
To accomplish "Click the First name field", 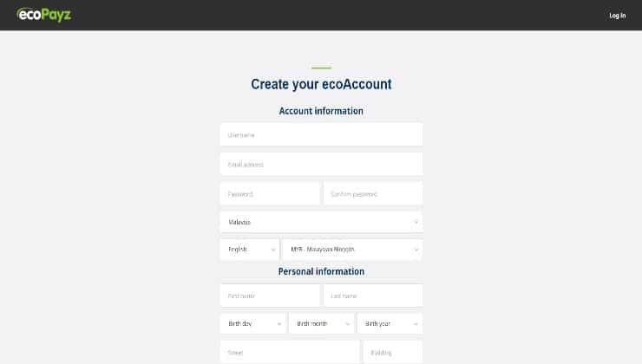I will [270, 296].
